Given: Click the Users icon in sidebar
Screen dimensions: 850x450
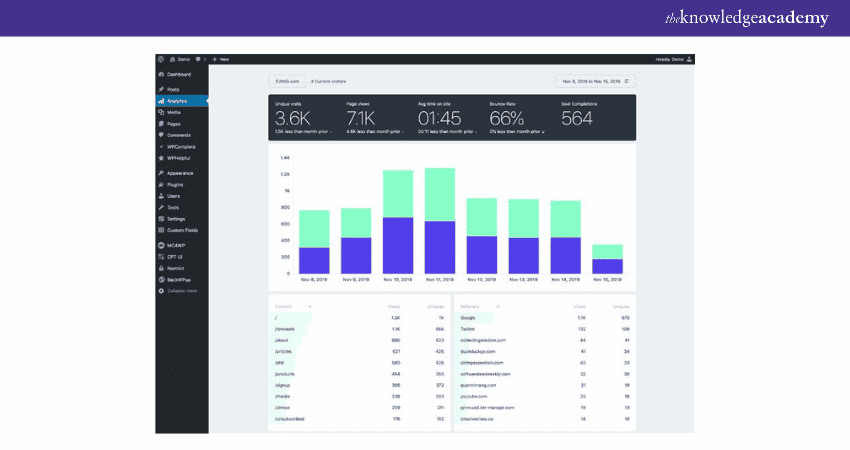Looking at the screenshot, I should coord(161,196).
